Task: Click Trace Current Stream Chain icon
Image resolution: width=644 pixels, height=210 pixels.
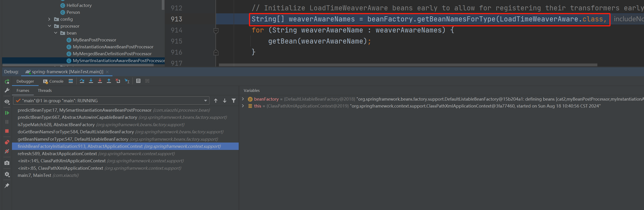Action: pyautogui.click(x=147, y=81)
